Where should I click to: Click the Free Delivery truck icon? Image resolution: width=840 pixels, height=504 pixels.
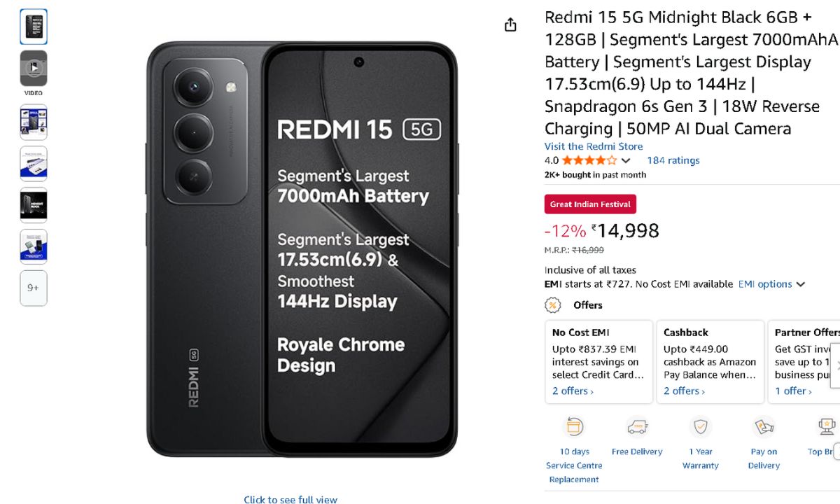pos(637,426)
